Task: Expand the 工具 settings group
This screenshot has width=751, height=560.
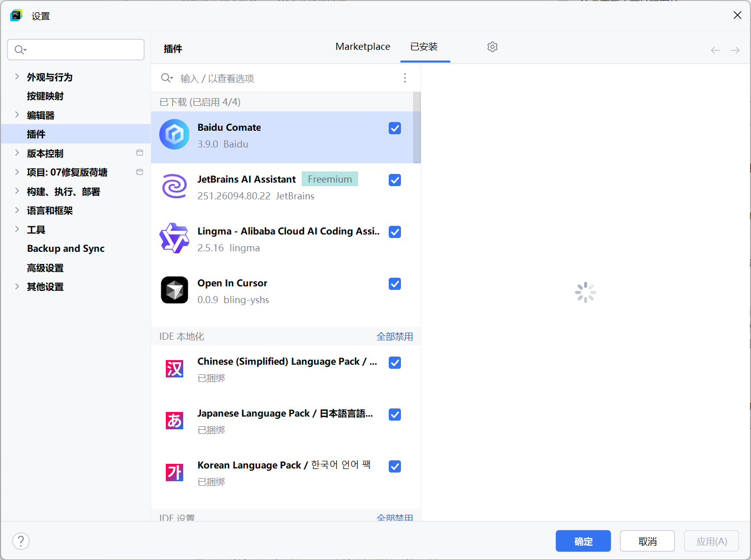Action: tap(17, 229)
